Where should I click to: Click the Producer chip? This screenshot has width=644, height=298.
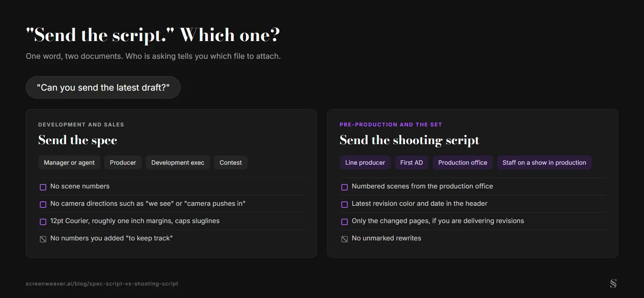[x=123, y=163]
